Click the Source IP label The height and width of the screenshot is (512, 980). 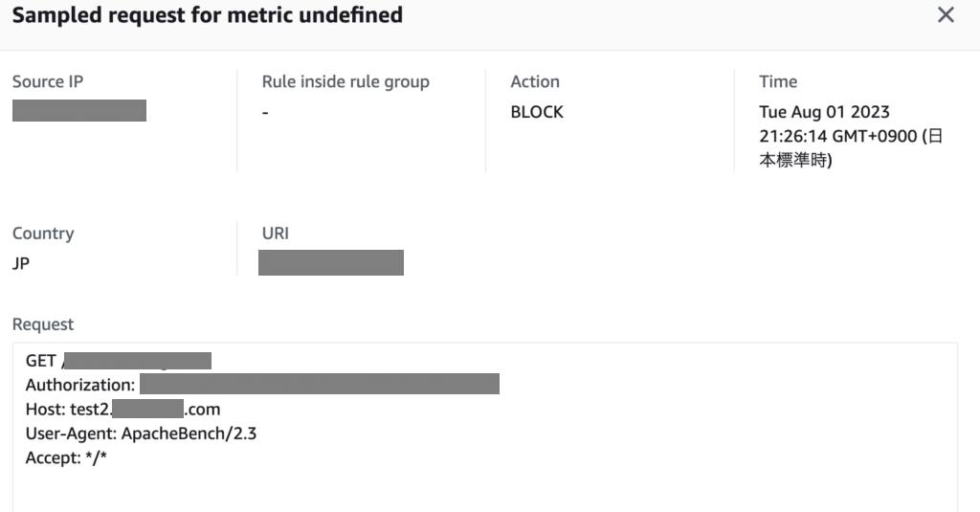pyautogui.click(x=48, y=82)
